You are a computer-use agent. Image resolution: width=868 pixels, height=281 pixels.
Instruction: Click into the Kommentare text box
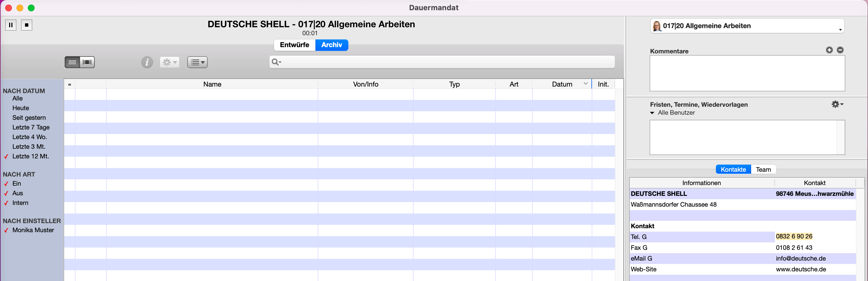pyautogui.click(x=747, y=73)
